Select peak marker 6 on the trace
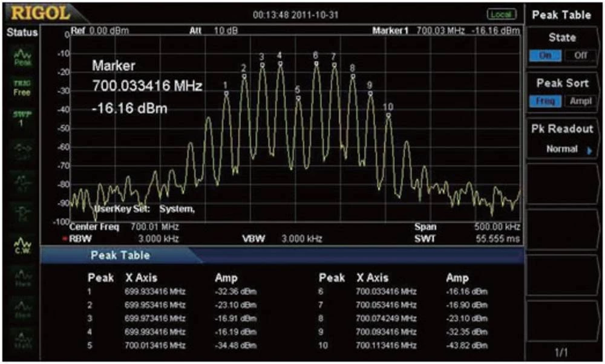The height and width of the screenshot is (364, 605). click(316, 62)
